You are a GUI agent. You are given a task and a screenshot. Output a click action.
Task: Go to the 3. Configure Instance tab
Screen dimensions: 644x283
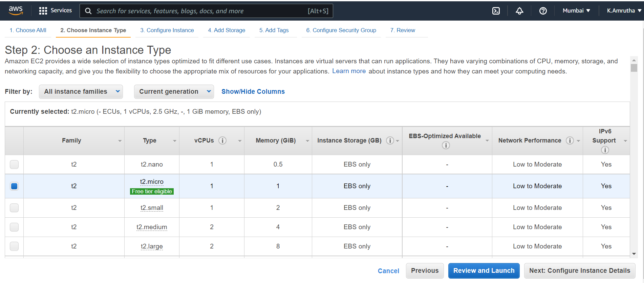pyautogui.click(x=167, y=30)
